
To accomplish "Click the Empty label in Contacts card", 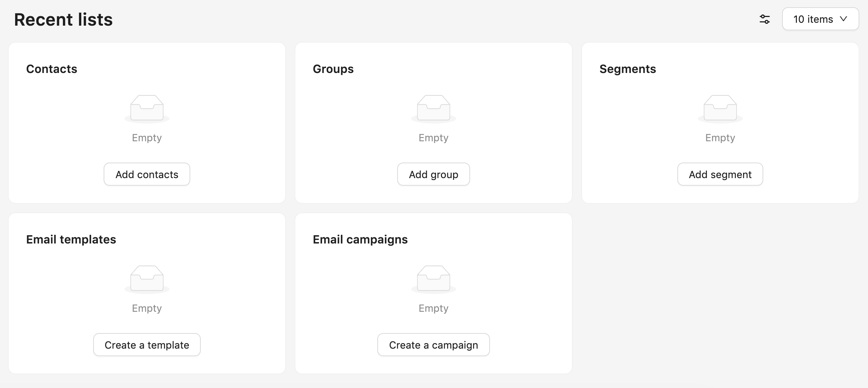I will click(x=147, y=138).
